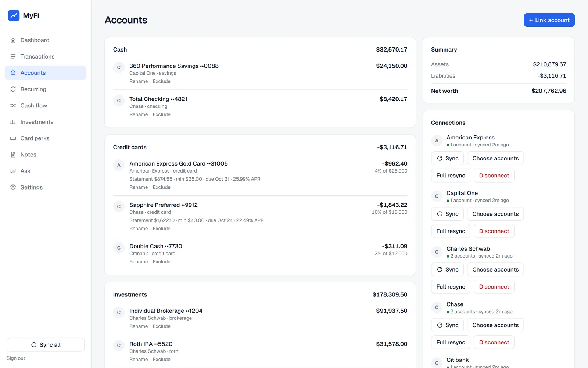The width and height of the screenshot is (588, 368).
Task: Click the Capital One connection avatar
Action: (x=437, y=196)
